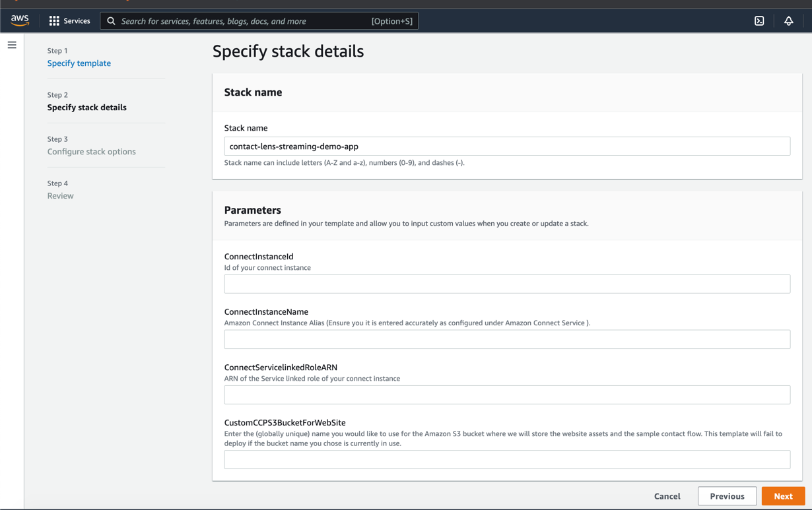Viewport: 812px width, 510px height.
Task: Open the AWS home logo
Action: point(20,20)
